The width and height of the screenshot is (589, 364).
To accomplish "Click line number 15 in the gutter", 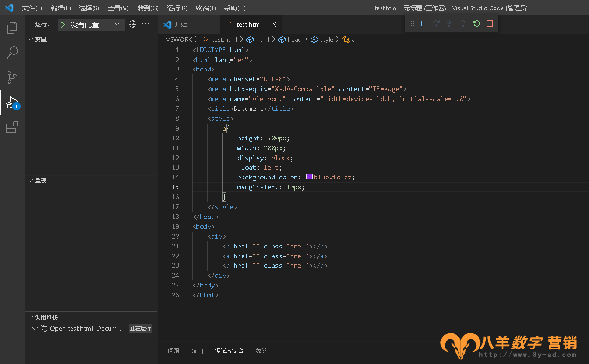I will click(175, 187).
